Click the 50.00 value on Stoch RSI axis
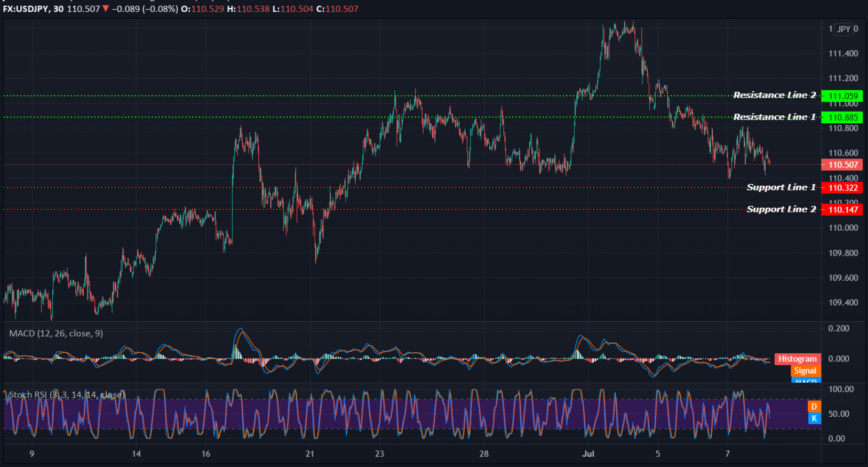This screenshot has width=868, height=467. [x=839, y=414]
